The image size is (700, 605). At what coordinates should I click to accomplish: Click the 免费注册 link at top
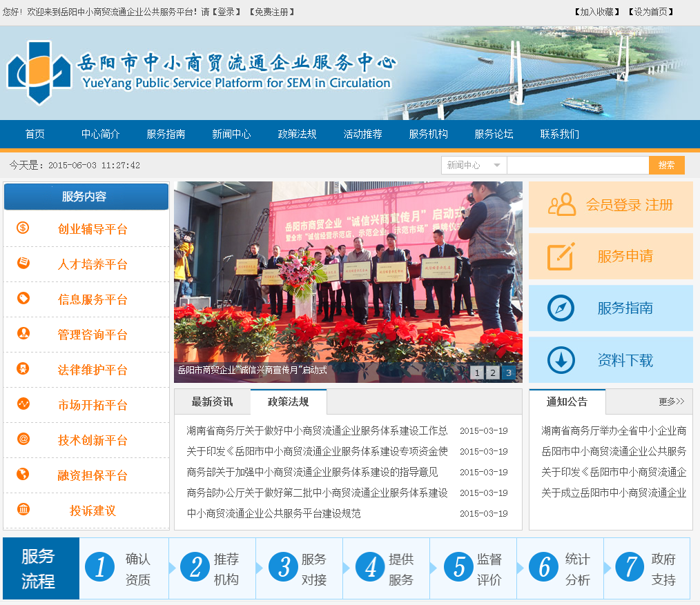pos(272,12)
